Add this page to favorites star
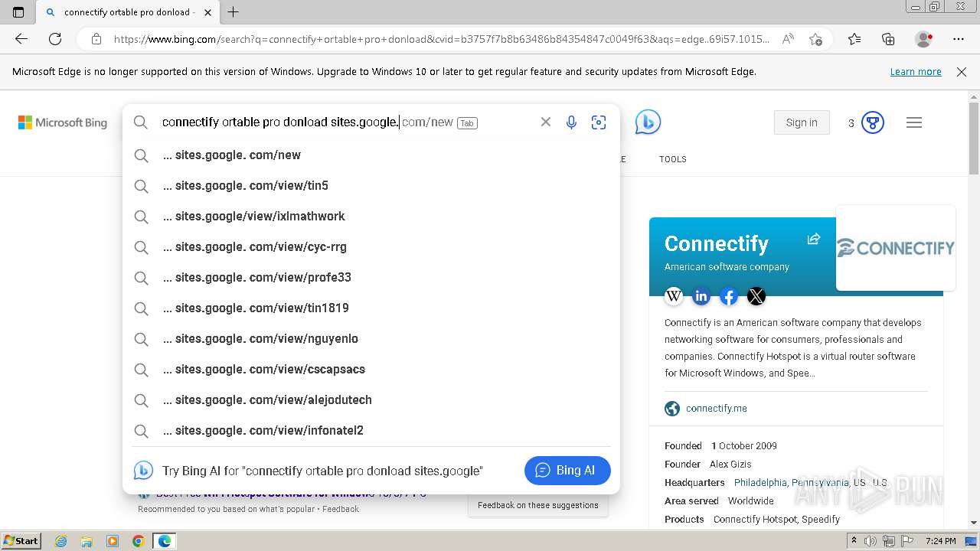The width and height of the screenshot is (980, 551). coord(816,39)
